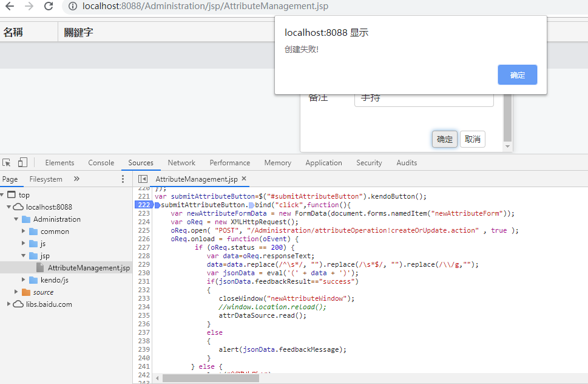Expand the libs.baidu.com tree node

click(8, 304)
